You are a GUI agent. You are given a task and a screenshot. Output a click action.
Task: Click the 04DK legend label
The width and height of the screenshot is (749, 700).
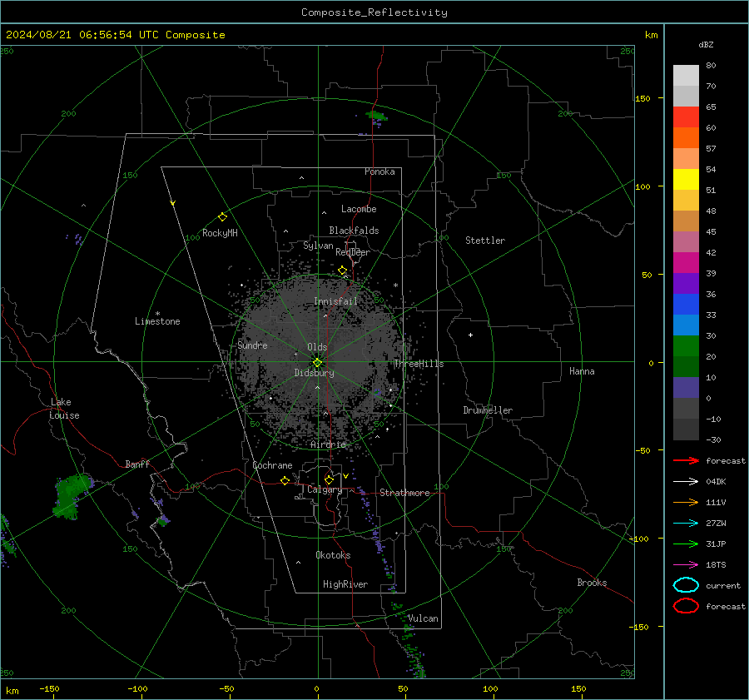point(716,482)
